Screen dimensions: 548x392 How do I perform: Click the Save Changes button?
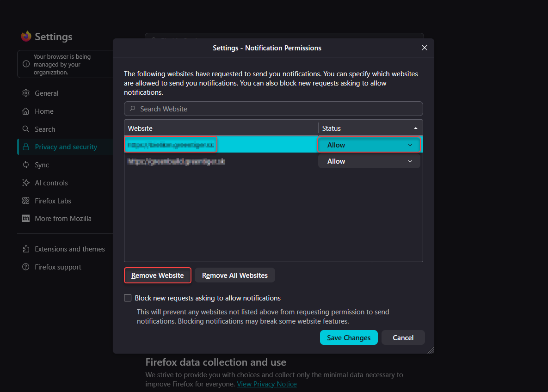click(x=349, y=337)
